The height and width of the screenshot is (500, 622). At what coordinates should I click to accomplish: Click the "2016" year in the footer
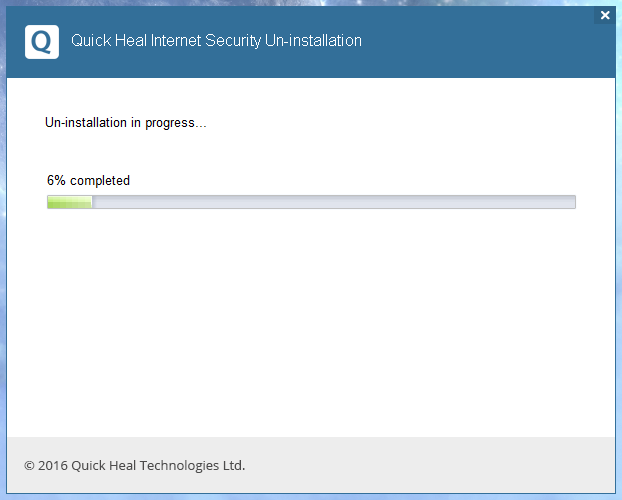click(53, 465)
